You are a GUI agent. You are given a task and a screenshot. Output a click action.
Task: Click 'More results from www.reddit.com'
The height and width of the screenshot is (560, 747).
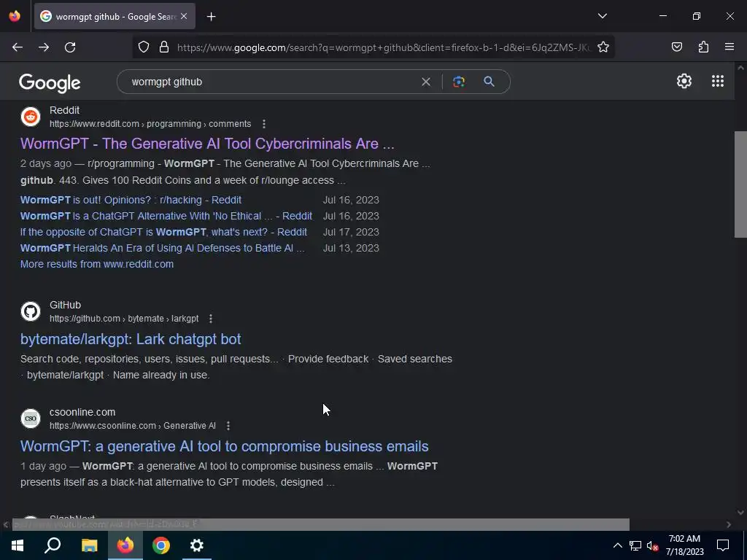click(97, 264)
